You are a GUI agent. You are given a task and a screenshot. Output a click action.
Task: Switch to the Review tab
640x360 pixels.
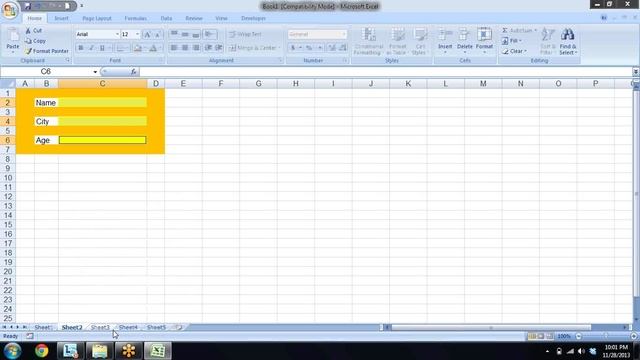(x=194, y=18)
